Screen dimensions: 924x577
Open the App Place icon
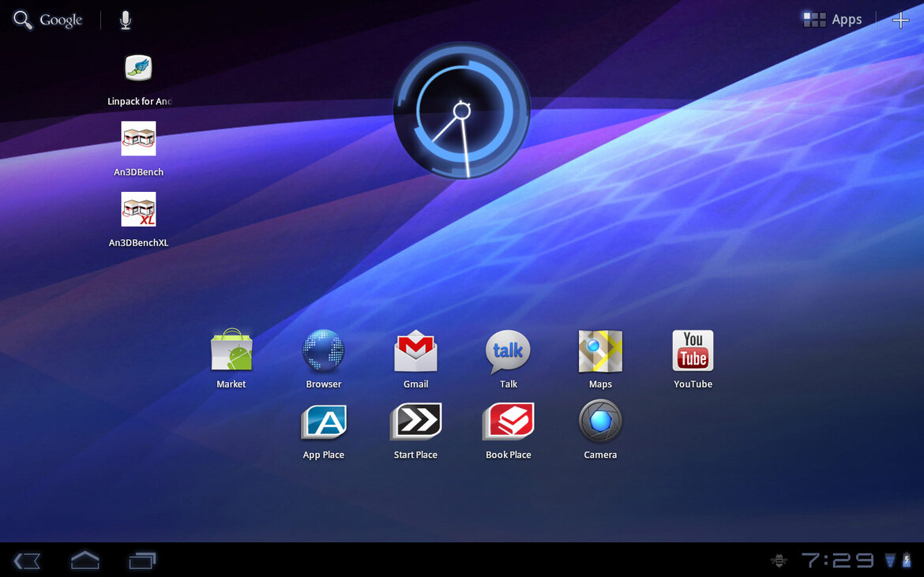coord(324,421)
